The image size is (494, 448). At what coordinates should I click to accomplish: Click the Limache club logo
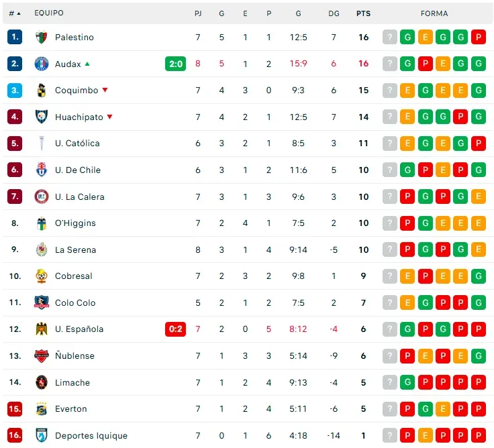[42, 383]
